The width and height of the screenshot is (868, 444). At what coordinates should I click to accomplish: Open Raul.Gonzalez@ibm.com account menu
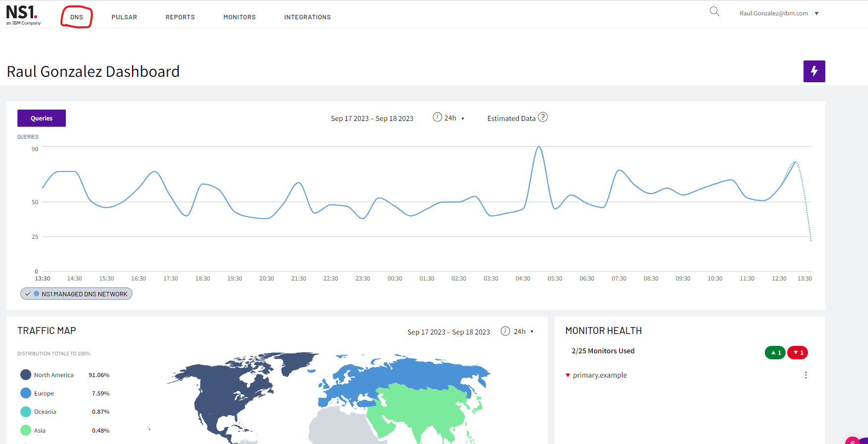(x=779, y=13)
